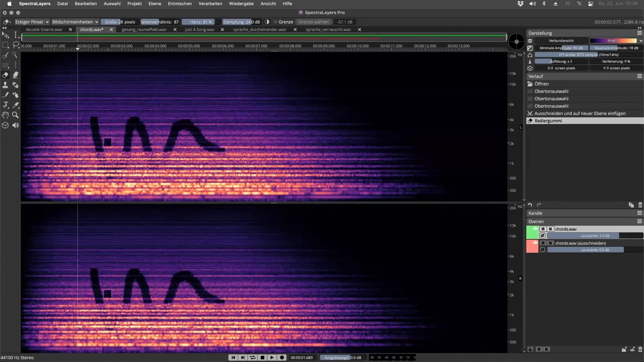This screenshot has height=362, width=644.
Task: Select the time range I-beam tool
Action: pyautogui.click(x=15, y=35)
